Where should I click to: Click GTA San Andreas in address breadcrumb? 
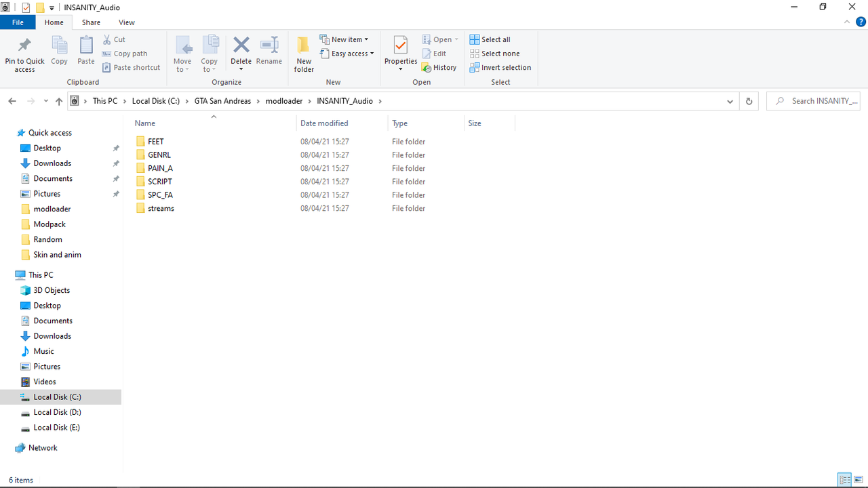(x=222, y=101)
